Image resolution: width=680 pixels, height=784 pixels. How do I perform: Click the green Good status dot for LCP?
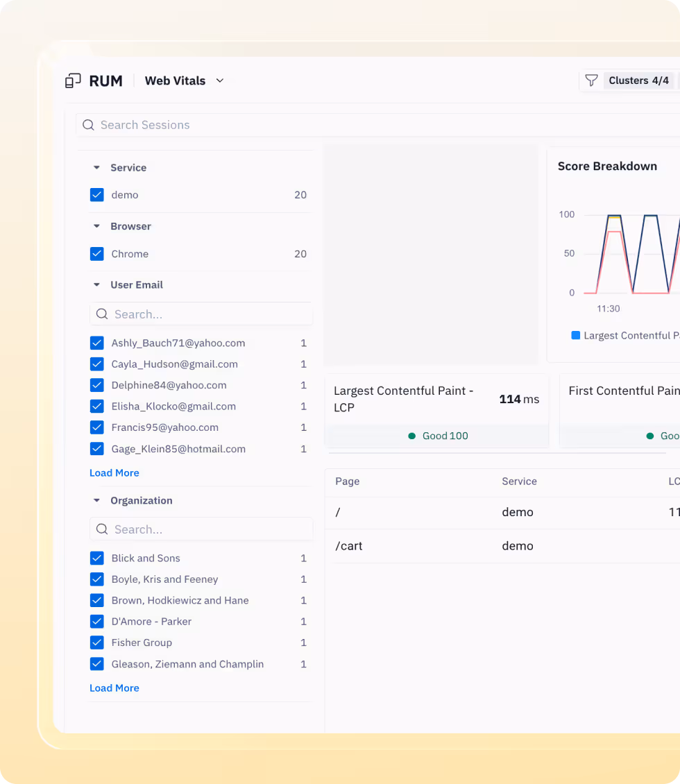[412, 436]
